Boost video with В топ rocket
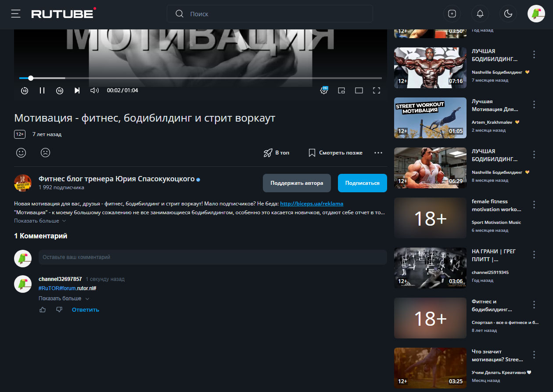The width and height of the screenshot is (553, 392). [276, 153]
